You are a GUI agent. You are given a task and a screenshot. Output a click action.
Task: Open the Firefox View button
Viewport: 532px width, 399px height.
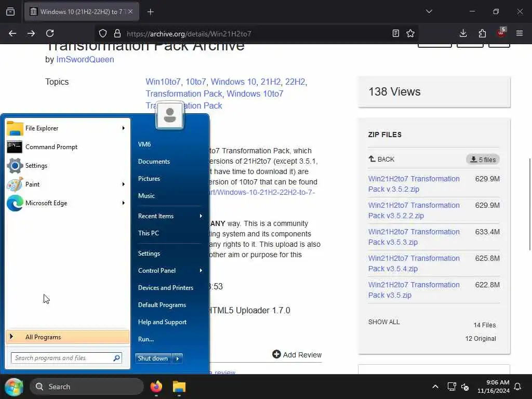(10, 11)
